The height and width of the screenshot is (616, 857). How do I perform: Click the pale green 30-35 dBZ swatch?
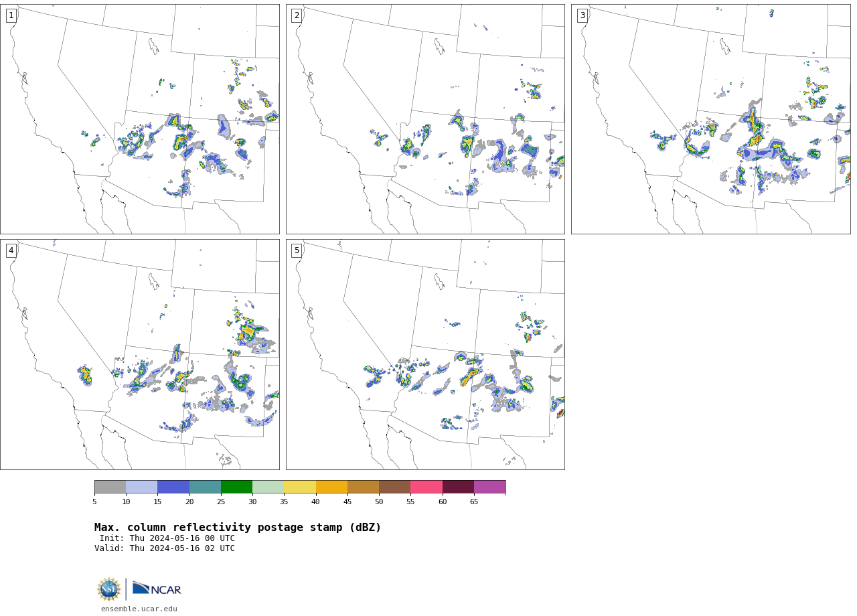point(268,487)
